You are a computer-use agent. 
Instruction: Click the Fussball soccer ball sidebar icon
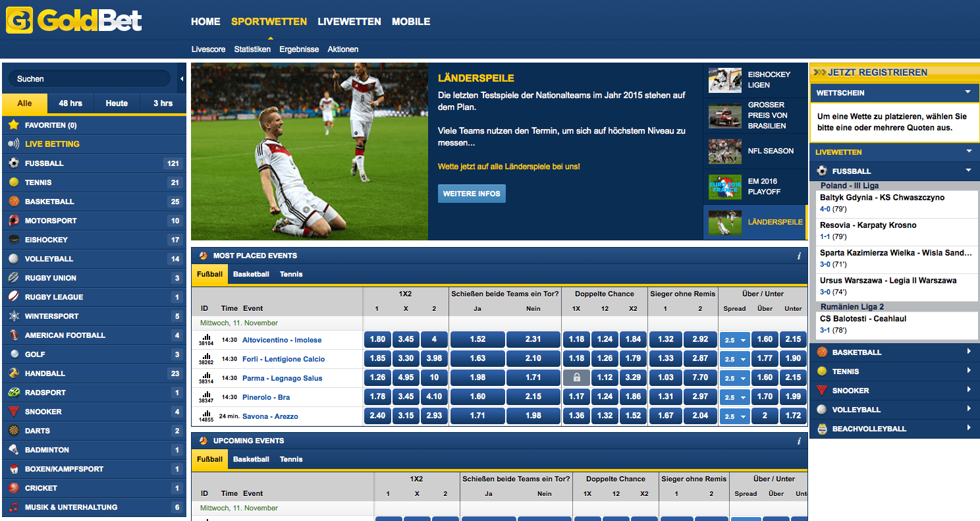point(13,163)
